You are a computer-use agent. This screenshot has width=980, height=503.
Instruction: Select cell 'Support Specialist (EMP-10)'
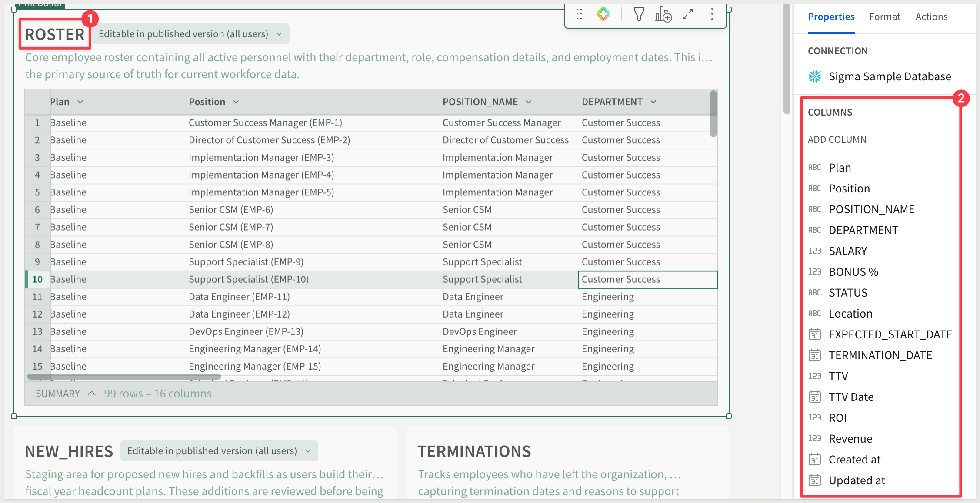point(312,279)
